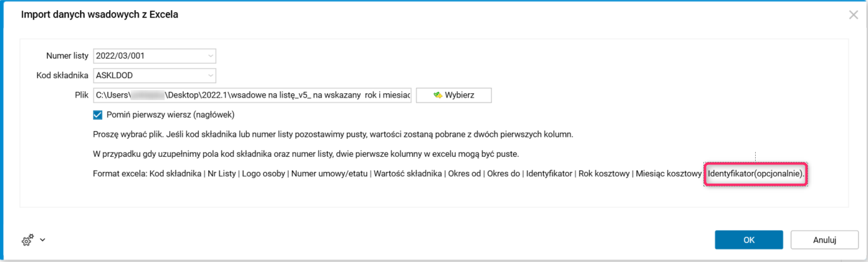868x262 pixels.
Task: Click the Proszę wybrać plik instruction text
Action: coord(333,135)
